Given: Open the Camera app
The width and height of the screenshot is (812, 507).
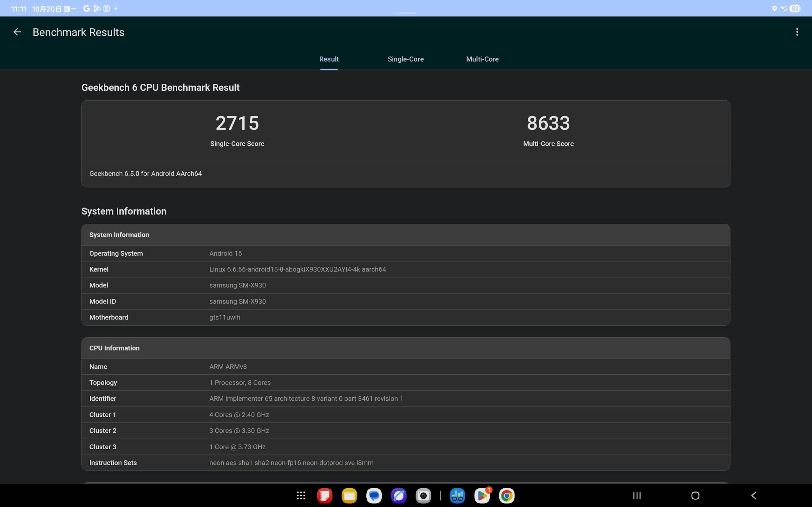Looking at the screenshot, I should (x=423, y=495).
